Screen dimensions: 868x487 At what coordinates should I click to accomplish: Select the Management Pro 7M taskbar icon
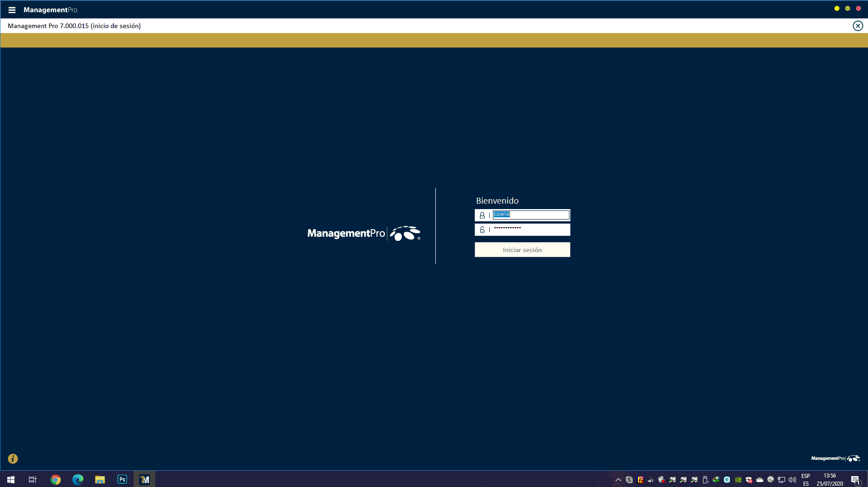[145, 480]
